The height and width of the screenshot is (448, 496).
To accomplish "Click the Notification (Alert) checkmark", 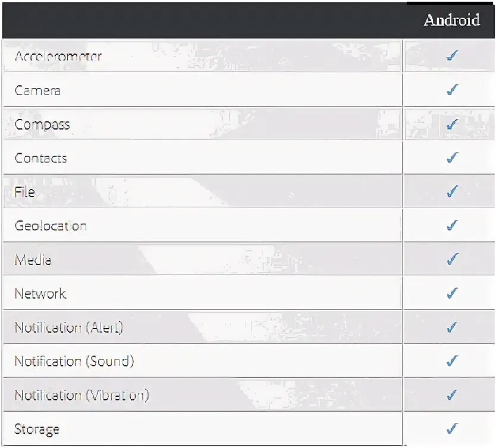I will 452,327.
